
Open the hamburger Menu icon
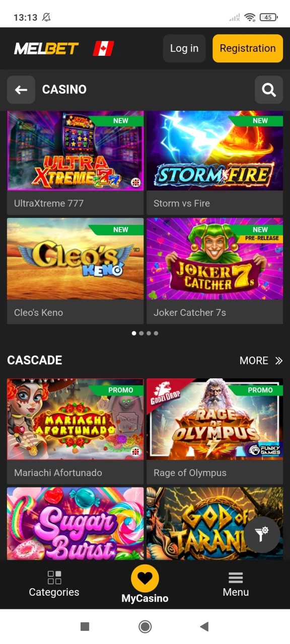236,578
